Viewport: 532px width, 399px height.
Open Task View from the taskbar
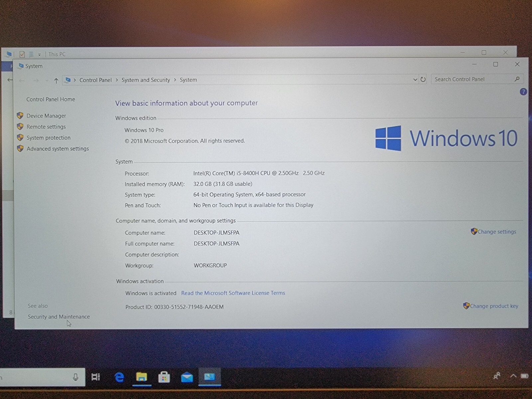click(96, 377)
